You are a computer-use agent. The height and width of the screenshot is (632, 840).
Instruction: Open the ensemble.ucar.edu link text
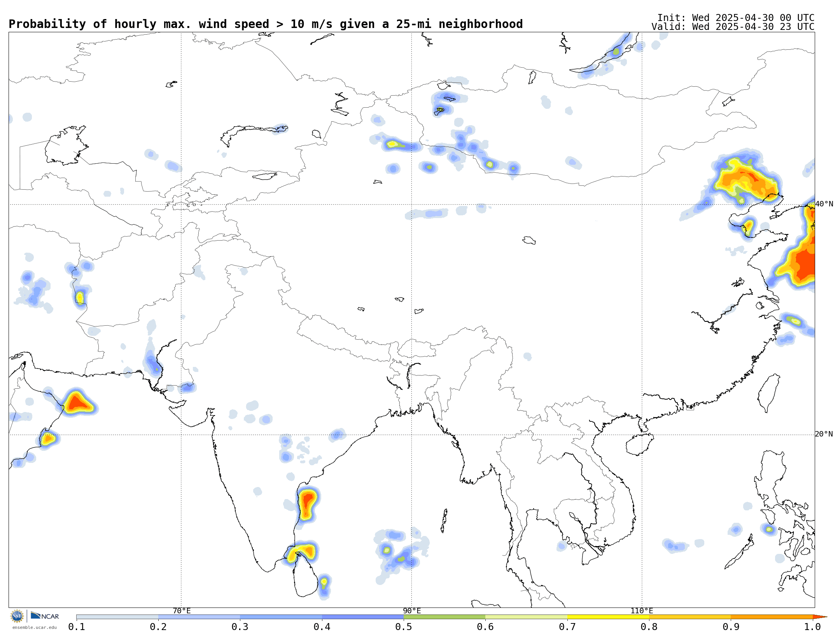click(35, 627)
